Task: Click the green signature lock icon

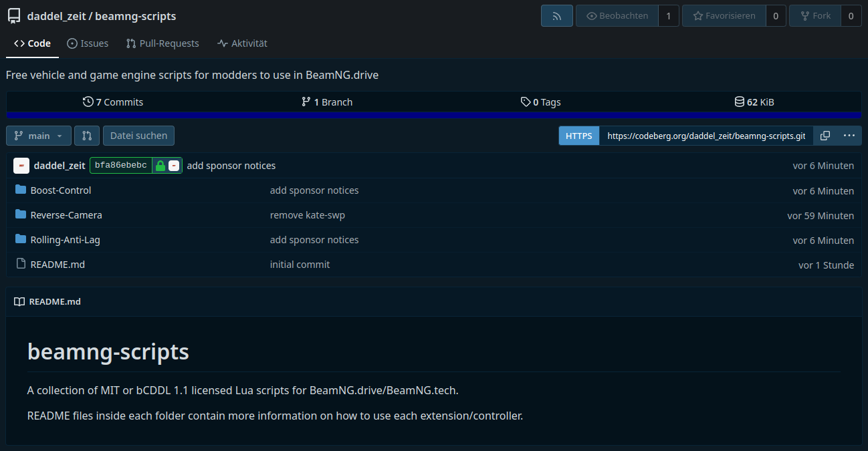Action: tap(160, 166)
